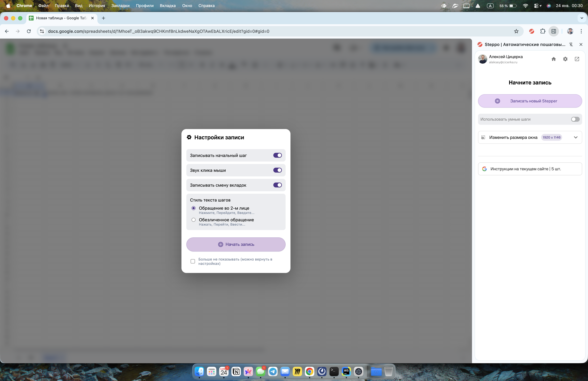Click the Steppo extension icon in toolbar
This screenshot has height=381, width=588.
531,31
